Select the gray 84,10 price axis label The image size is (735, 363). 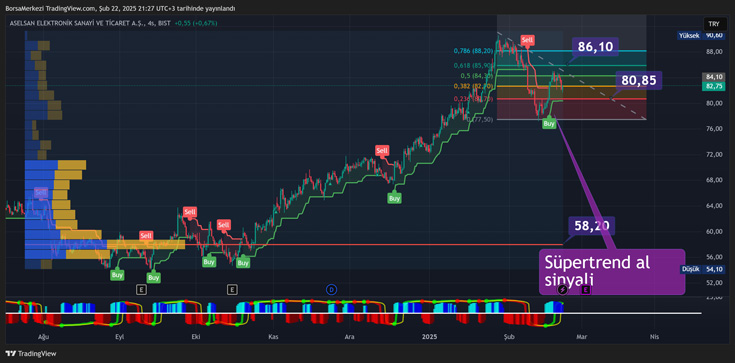(714, 76)
